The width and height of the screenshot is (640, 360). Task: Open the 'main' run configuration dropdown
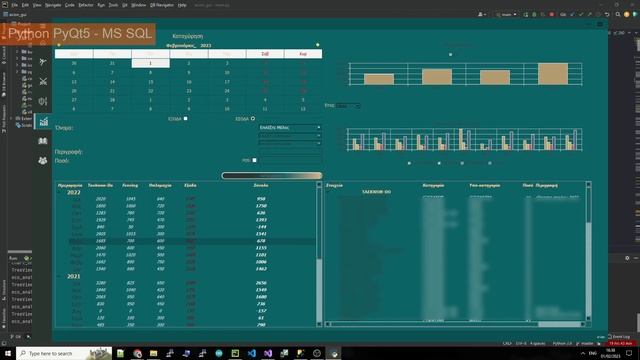(506, 14)
